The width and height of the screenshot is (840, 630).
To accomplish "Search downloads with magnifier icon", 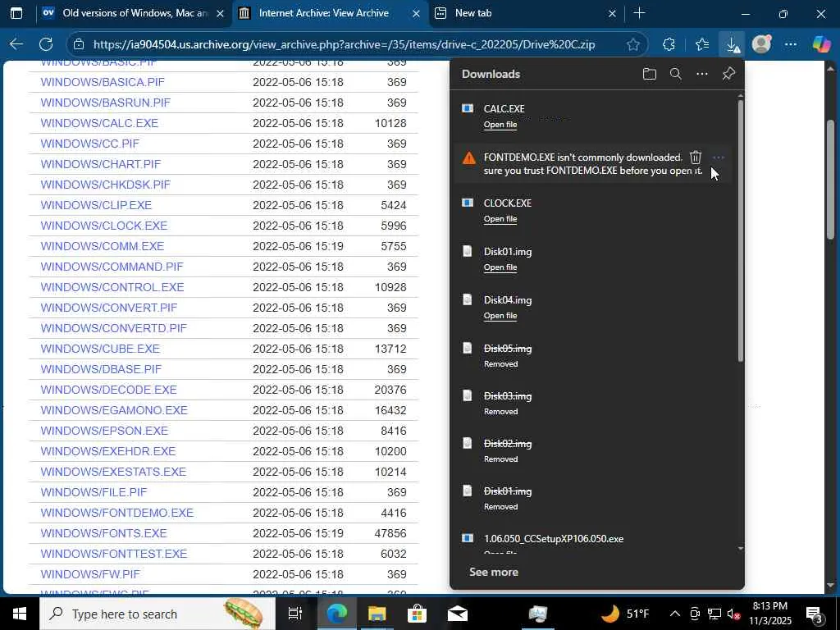I will click(676, 74).
